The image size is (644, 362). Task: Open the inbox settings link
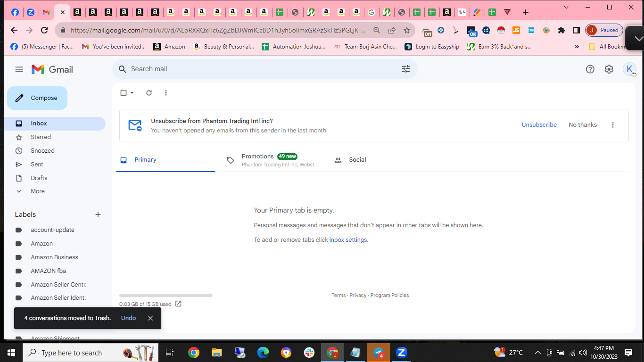click(348, 240)
